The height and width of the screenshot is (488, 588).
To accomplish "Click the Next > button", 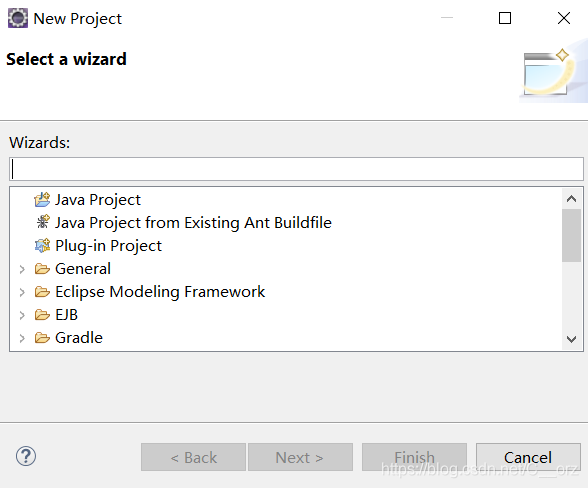I will click(300, 457).
